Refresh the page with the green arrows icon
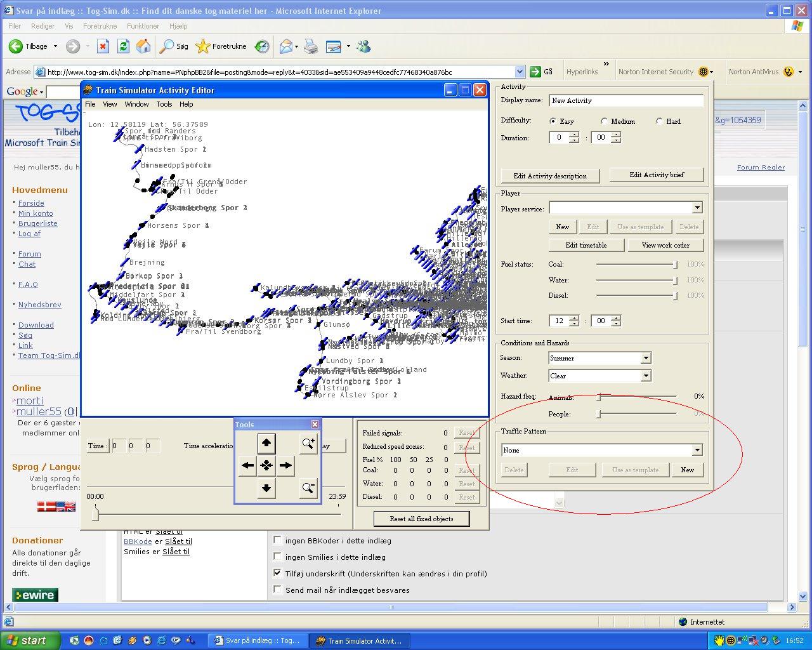 [124, 46]
